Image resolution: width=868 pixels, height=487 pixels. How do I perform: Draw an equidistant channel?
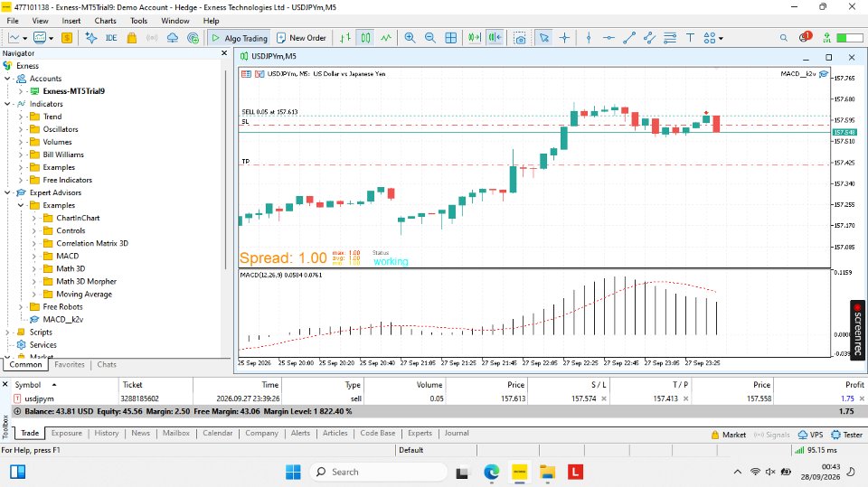tap(649, 38)
